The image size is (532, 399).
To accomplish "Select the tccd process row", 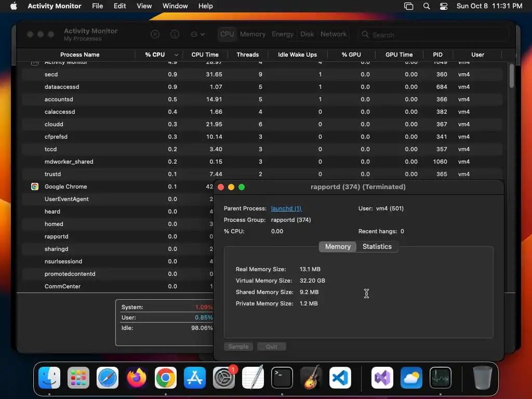I will pos(262,149).
